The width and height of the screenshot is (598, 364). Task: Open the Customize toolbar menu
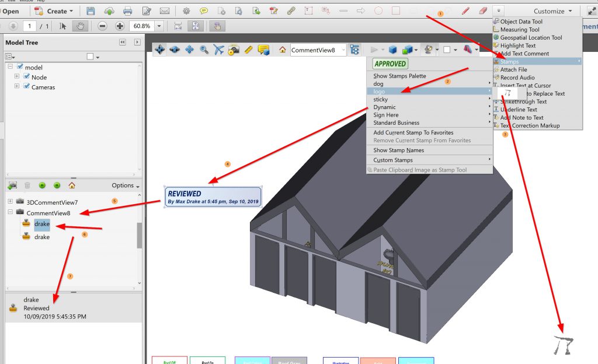click(x=552, y=11)
